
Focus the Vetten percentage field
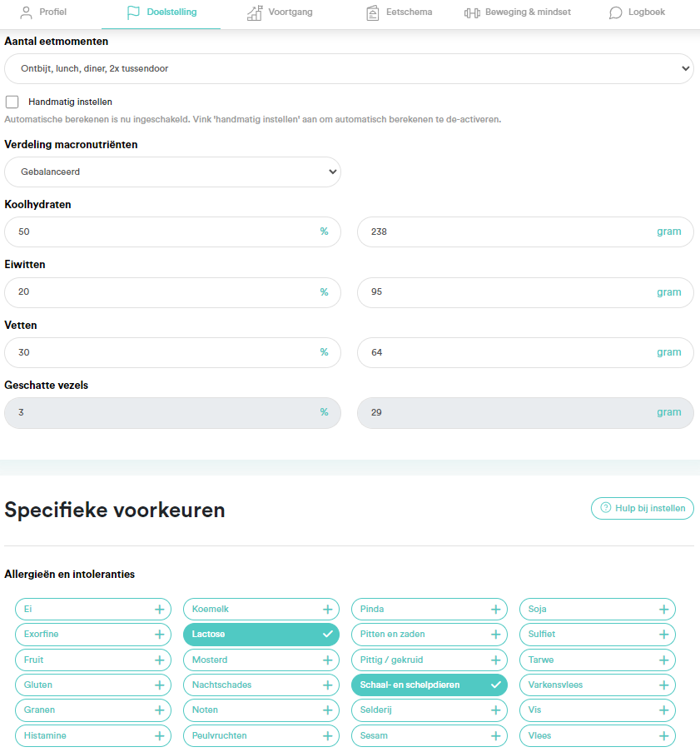(x=162, y=352)
